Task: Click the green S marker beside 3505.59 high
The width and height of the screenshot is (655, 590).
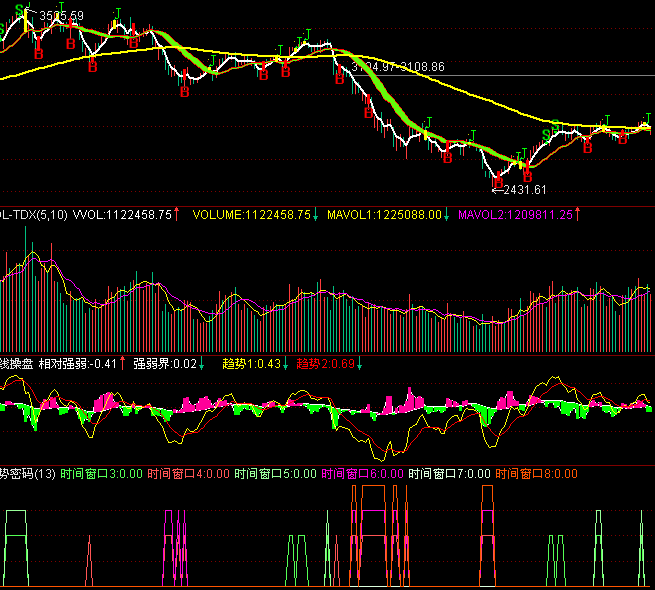Action: [20, 9]
